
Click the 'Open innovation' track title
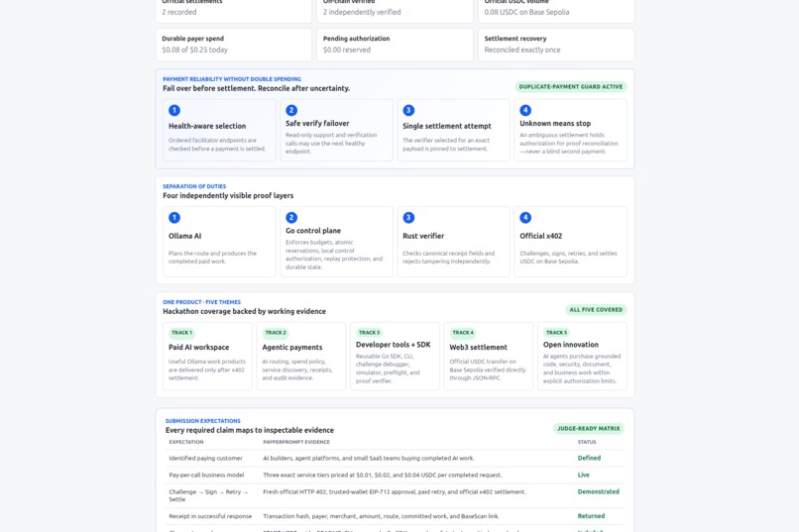click(571, 345)
